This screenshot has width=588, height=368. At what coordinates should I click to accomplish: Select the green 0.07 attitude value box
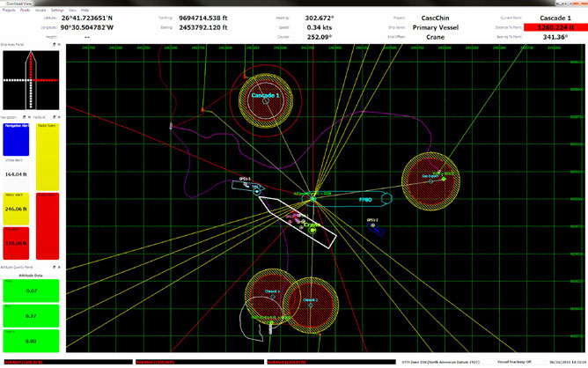tap(31, 290)
